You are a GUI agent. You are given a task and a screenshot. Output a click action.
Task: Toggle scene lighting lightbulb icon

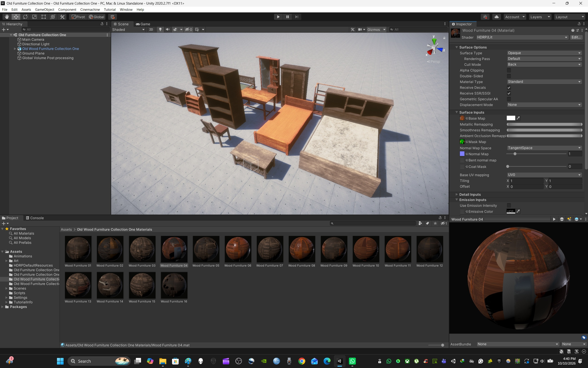(x=160, y=29)
